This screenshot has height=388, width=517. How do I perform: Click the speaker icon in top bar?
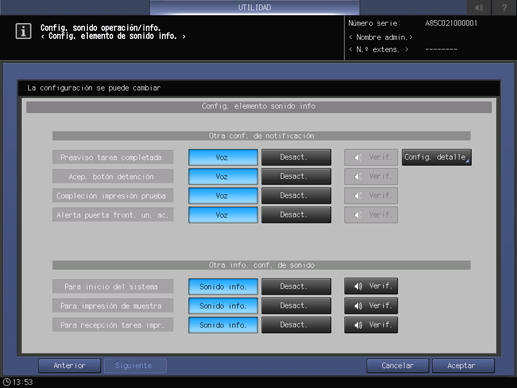coord(479,7)
